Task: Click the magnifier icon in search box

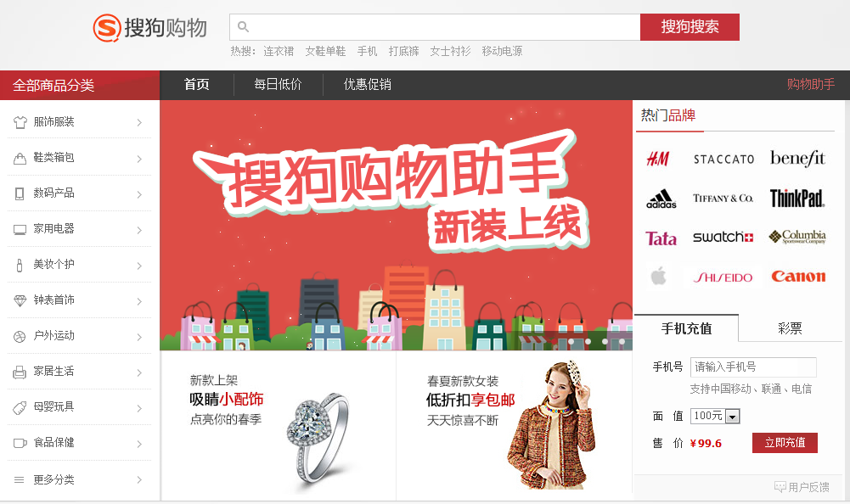Action: [244, 26]
